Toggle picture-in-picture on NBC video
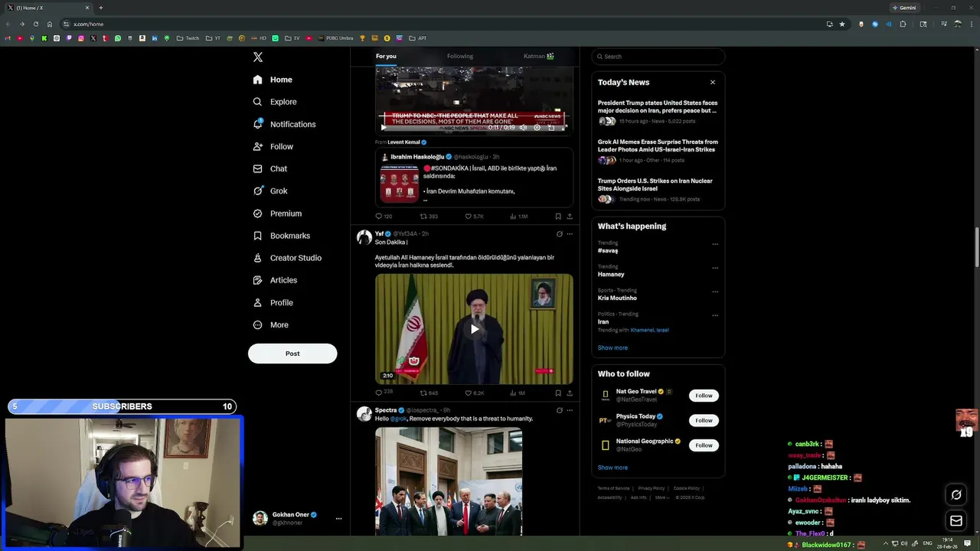 tap(550, 128)
